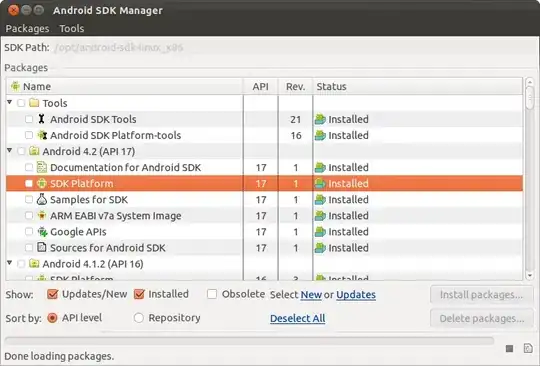Click the Install packages button
Image resolution: width=540 pixels, height=366 pixels.
pyautogui.click(x=481, y=295)
